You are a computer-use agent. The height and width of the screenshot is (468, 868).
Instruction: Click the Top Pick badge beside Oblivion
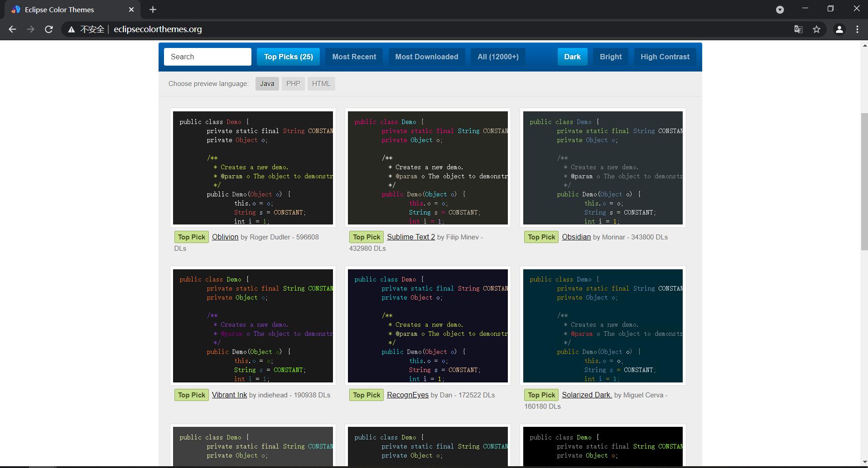click(192, 237)
